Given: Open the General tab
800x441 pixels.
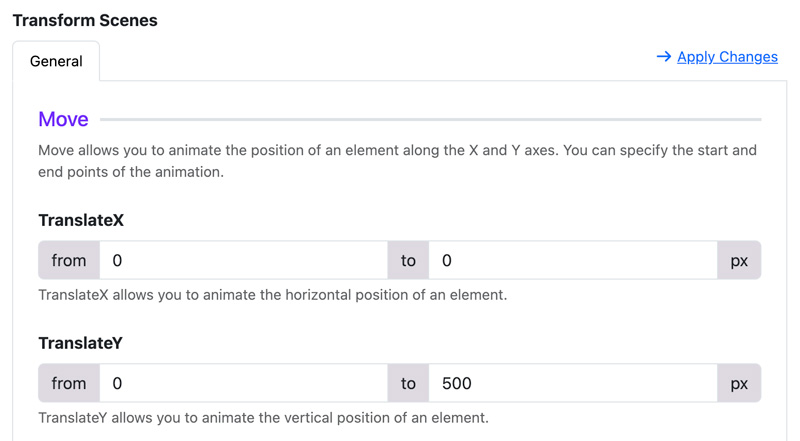Looking at the screenshot, I should (x=56, y=61).
